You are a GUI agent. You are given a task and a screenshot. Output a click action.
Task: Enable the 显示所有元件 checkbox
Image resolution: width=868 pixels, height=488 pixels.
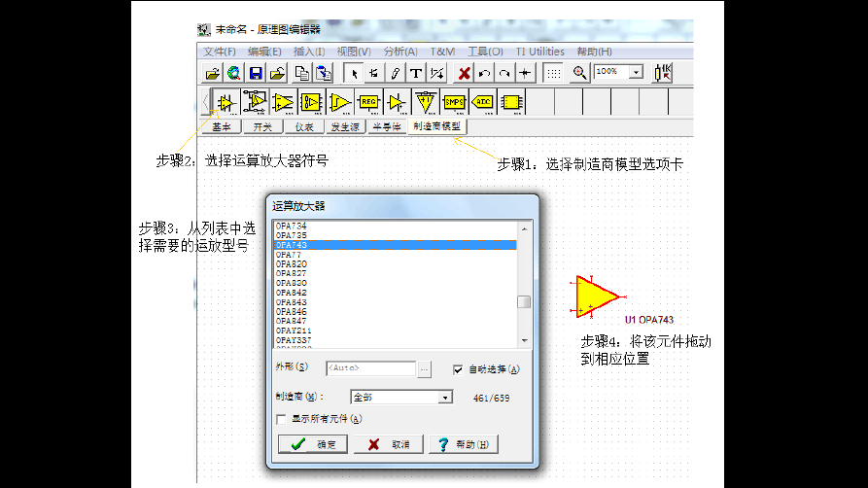pyautogui.click(x=281, y=419)
